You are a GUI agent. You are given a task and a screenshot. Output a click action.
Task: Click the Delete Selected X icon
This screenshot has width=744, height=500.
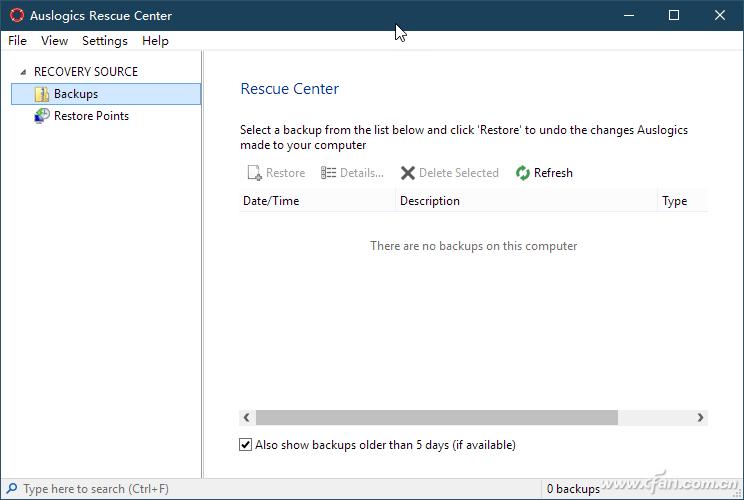coord(408,173)
